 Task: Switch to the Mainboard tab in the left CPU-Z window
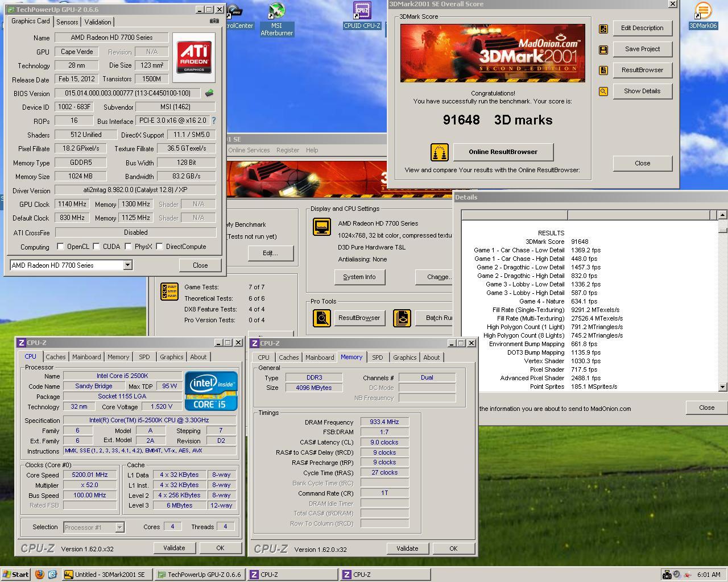click(x=86, y=357)
